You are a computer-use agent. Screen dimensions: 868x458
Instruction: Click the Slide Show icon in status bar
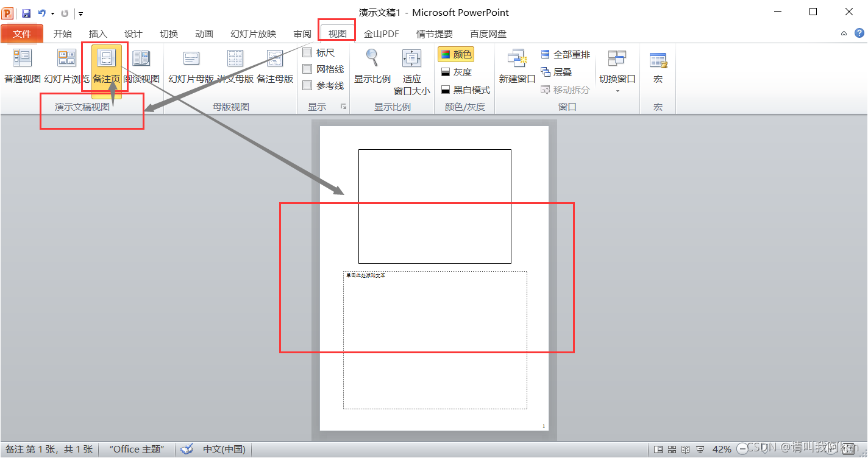click(700, 449)
